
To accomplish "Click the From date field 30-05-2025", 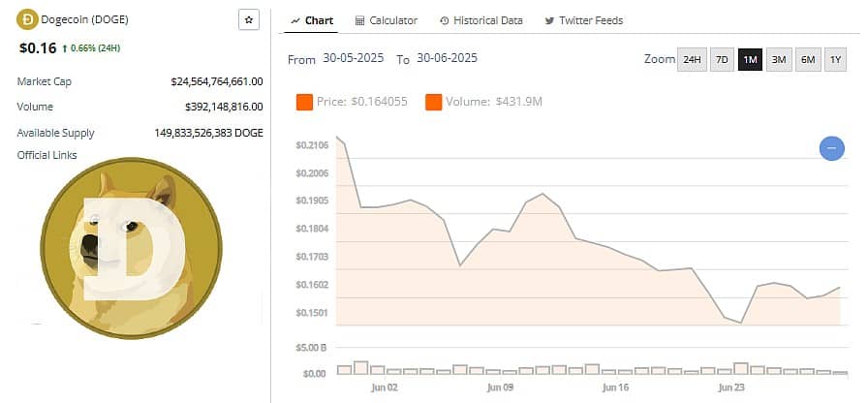I will click(354, 58).
